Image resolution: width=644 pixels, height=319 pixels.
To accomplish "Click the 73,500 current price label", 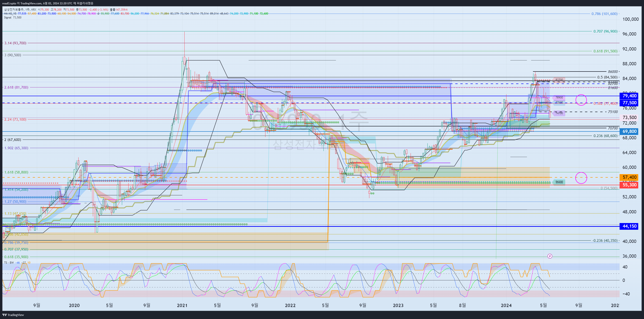I will pos(629,117).
